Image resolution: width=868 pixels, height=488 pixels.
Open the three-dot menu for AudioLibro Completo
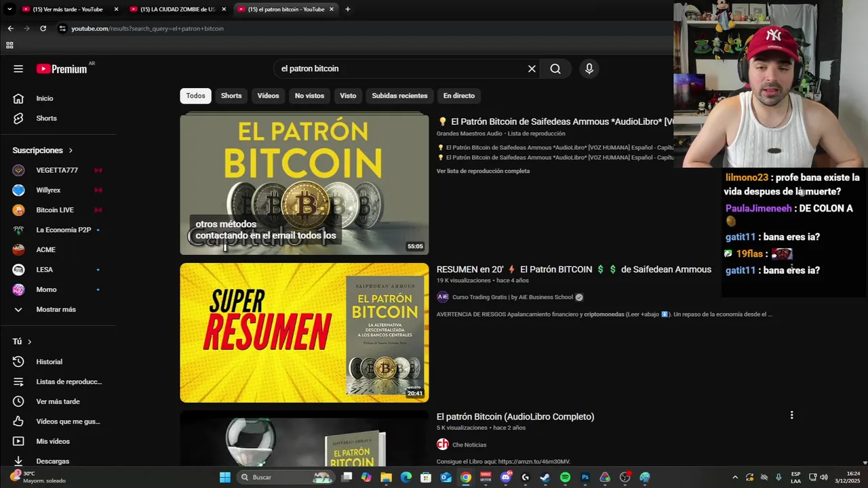(x=791, y=415)
